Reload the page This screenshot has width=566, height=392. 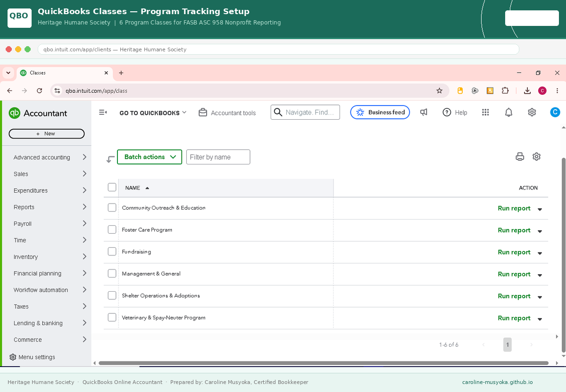pos(40,90)
